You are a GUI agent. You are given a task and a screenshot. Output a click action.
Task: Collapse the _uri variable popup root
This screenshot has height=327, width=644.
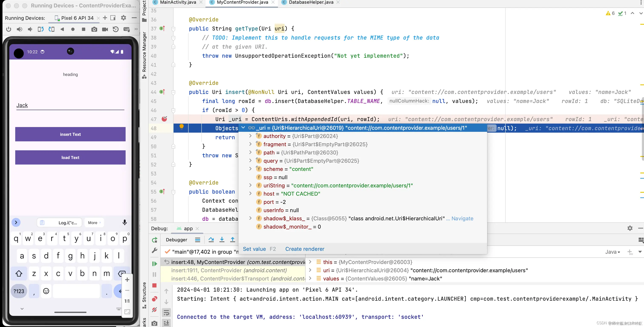243,128
